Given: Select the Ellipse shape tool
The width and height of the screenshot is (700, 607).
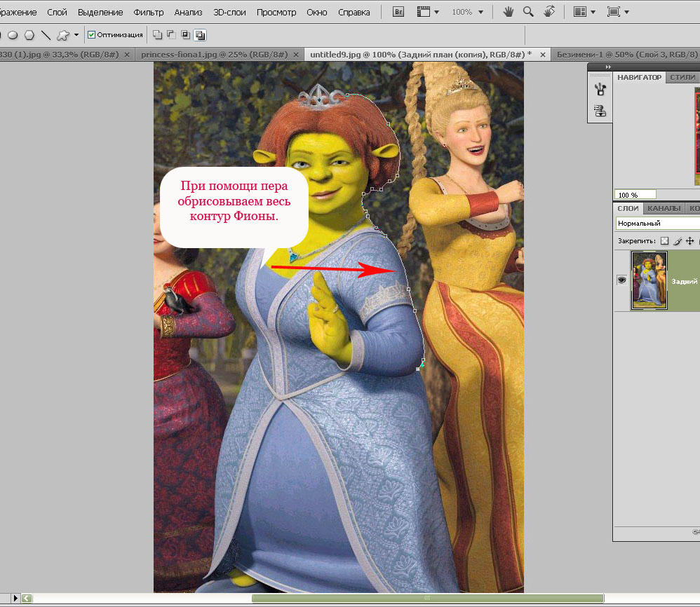Looking at the screenshot, I should [x=13, y=35].
